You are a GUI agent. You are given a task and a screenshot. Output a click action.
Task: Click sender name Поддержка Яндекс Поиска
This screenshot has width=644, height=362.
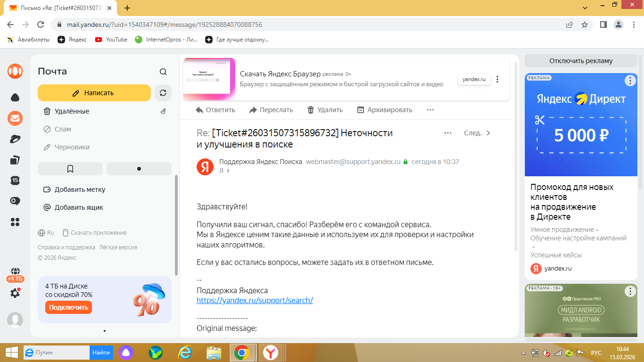tap(261, 162)
